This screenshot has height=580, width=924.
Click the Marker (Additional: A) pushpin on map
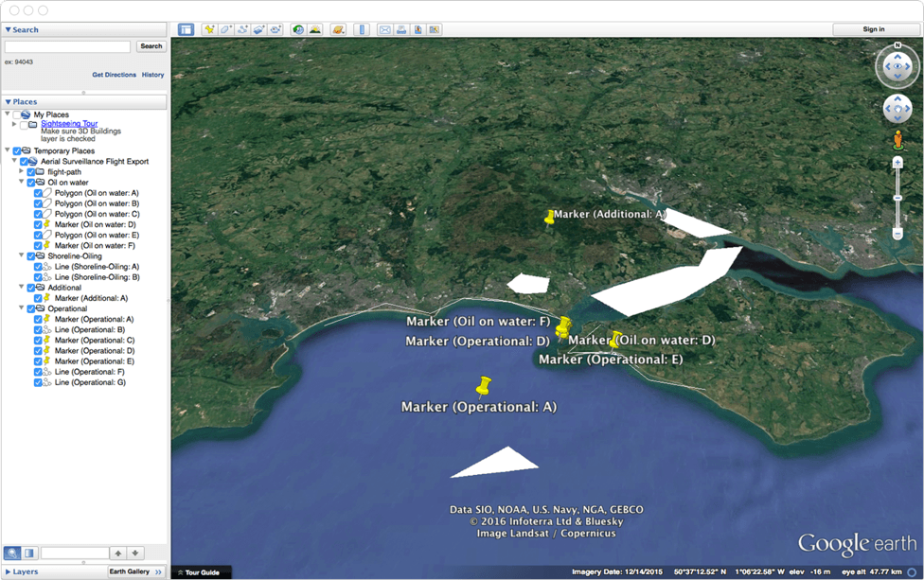(x=549, y=218)
